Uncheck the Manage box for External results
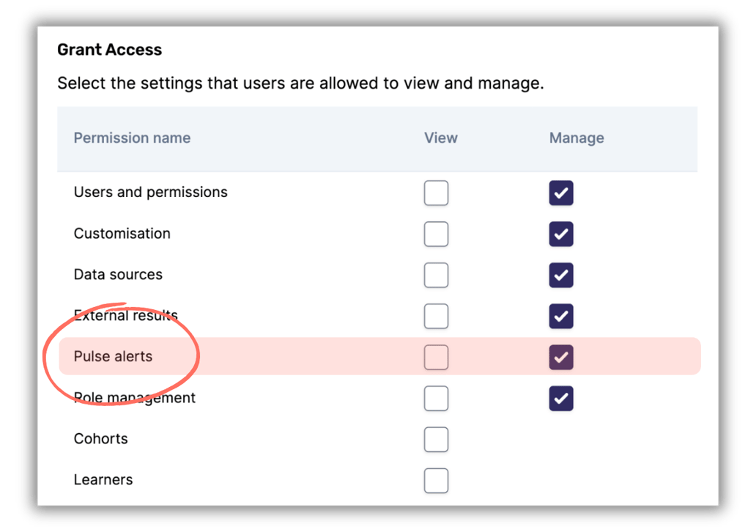The height and width of the screenshot is (532, 756). pos(560,316)
